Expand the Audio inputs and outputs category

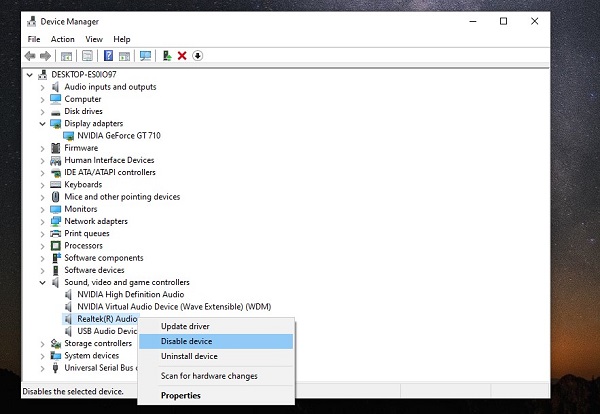(42, 87)
